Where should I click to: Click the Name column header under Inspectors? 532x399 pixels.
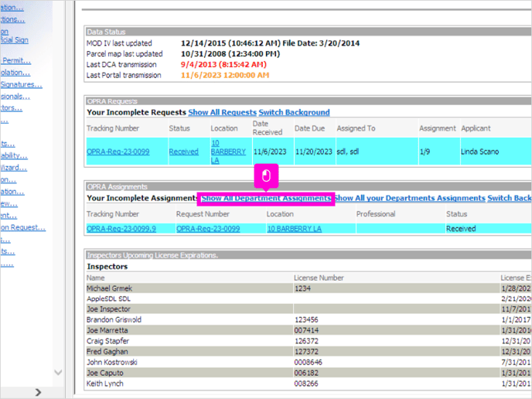point(95,278)
